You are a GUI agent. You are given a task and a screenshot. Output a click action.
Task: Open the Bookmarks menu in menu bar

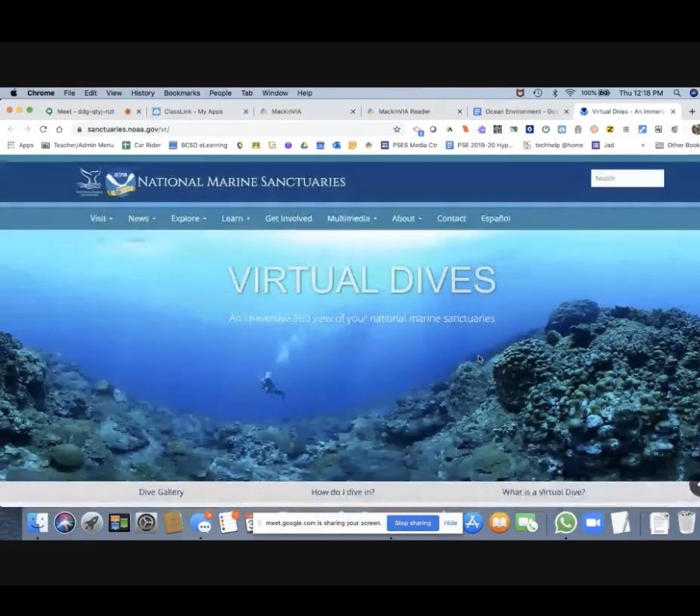click(182, 93)
